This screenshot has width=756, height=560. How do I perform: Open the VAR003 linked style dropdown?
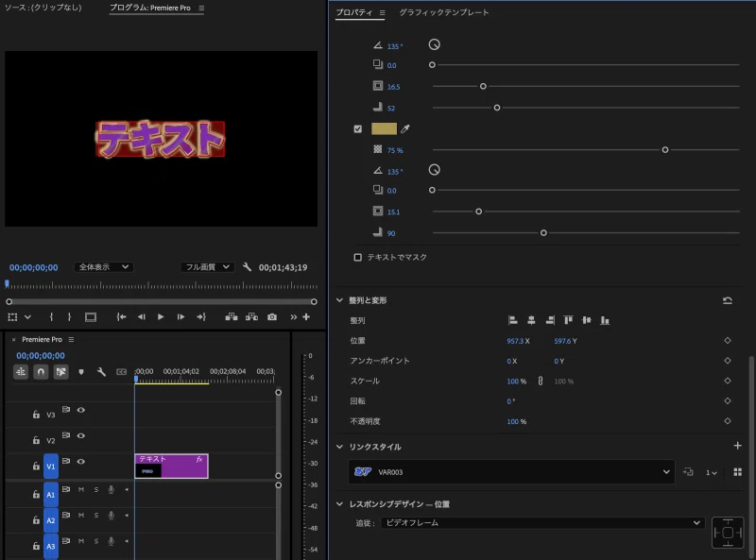[667, 472]
